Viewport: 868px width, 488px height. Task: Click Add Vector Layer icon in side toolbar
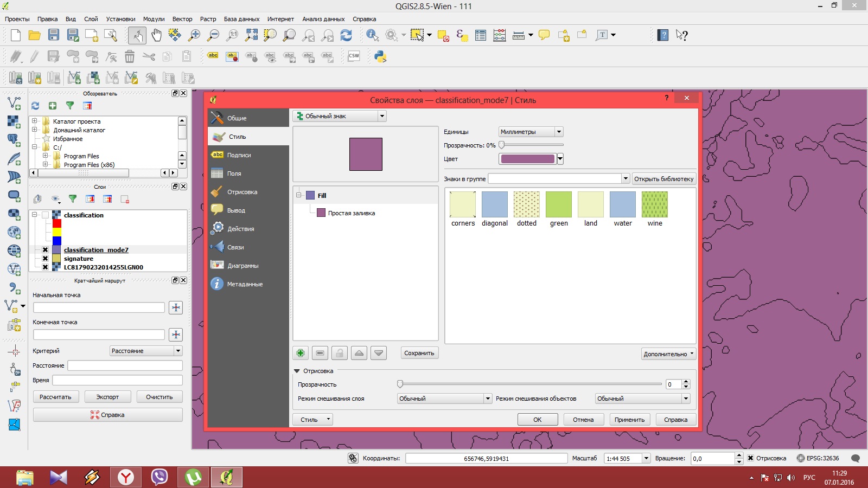pos(14,102)
